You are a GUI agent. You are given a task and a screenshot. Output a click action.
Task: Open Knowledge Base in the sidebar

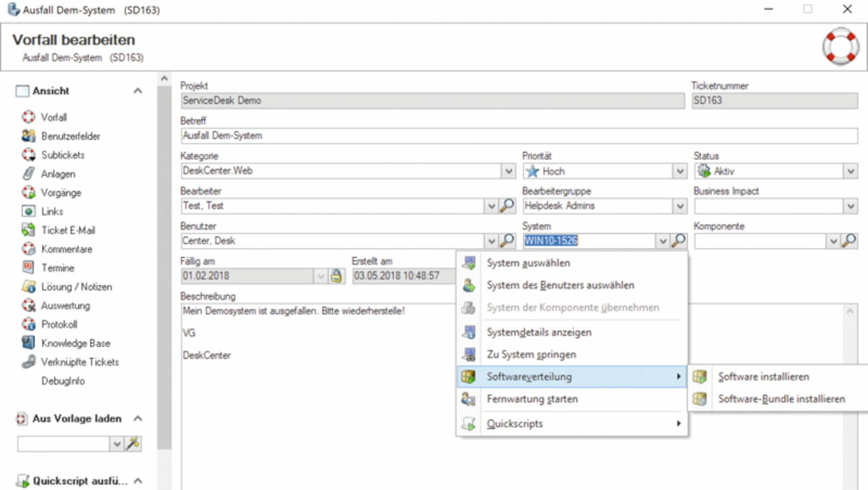point(75,344)
